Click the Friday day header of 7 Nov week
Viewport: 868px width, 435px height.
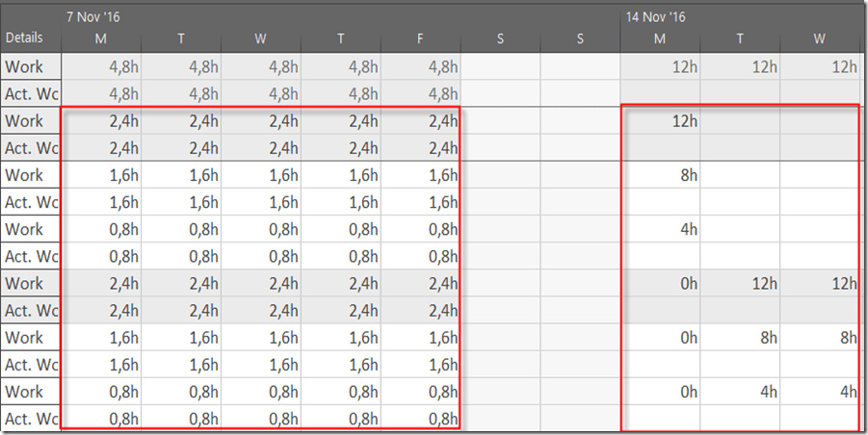(421, 38)
